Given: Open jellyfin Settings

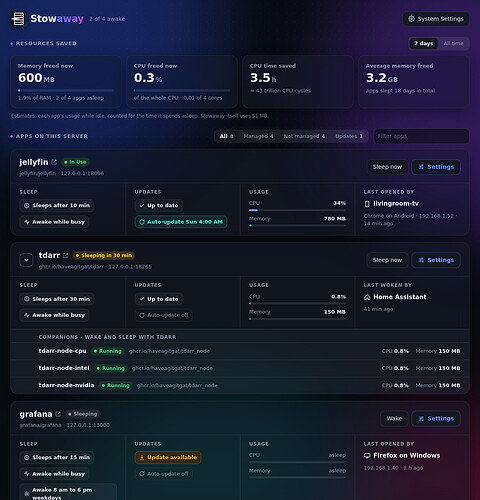Looking at the screenshot, I should coord(436,167).
